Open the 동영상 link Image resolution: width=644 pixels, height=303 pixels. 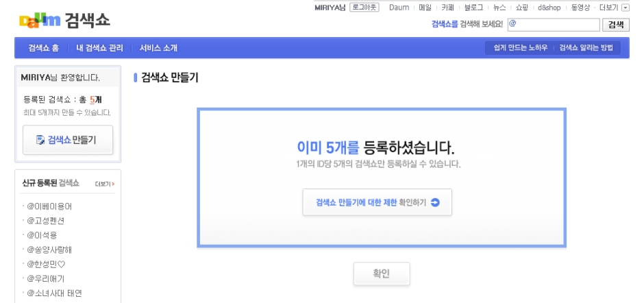coord(580,8)
